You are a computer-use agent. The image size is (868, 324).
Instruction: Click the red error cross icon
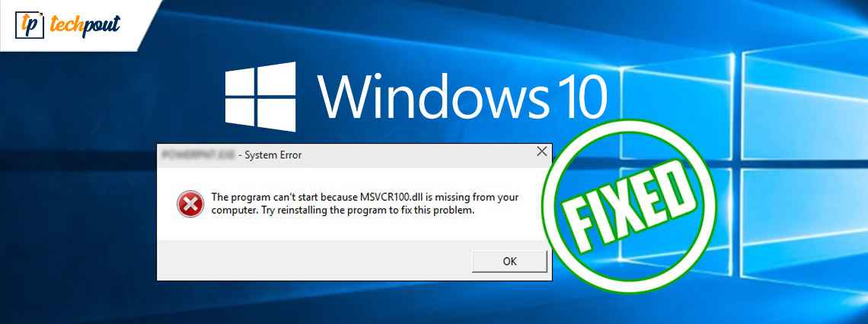click(190, 204)
